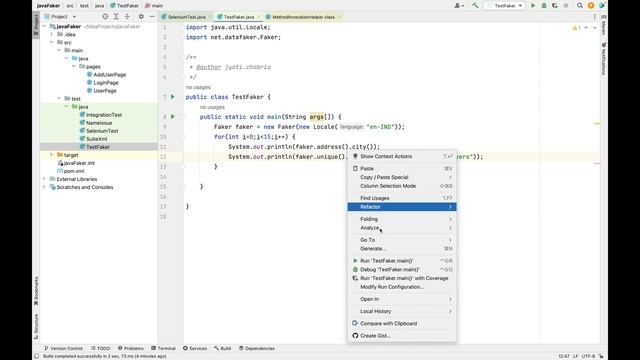This screenshot has height=360, width=640.
Task: Click run gutter icon beside class TestFaker
Action: (173, 97)
